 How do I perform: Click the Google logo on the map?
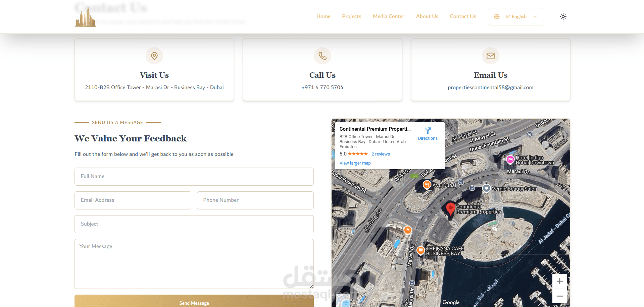tap(451, 302)
